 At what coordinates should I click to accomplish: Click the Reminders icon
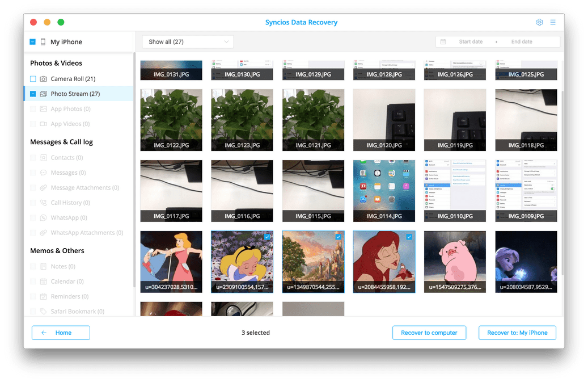[x=44, y=296]
